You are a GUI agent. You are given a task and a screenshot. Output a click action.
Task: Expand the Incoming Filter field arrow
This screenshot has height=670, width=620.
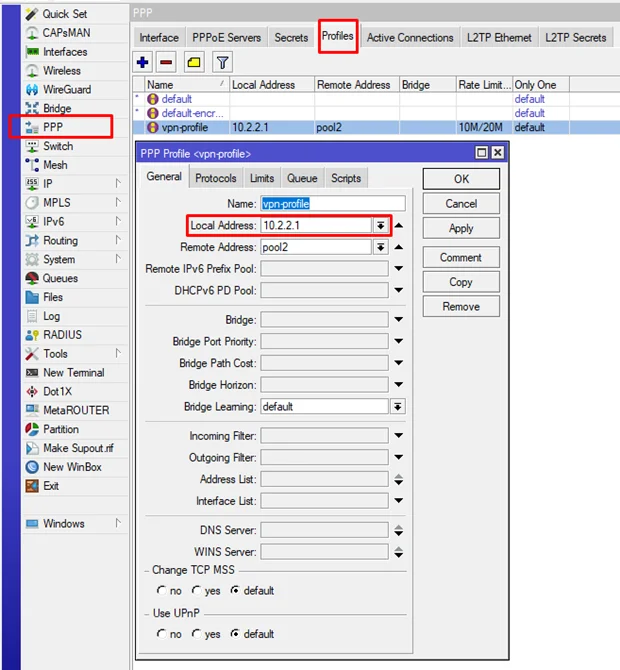click(398, 435)
